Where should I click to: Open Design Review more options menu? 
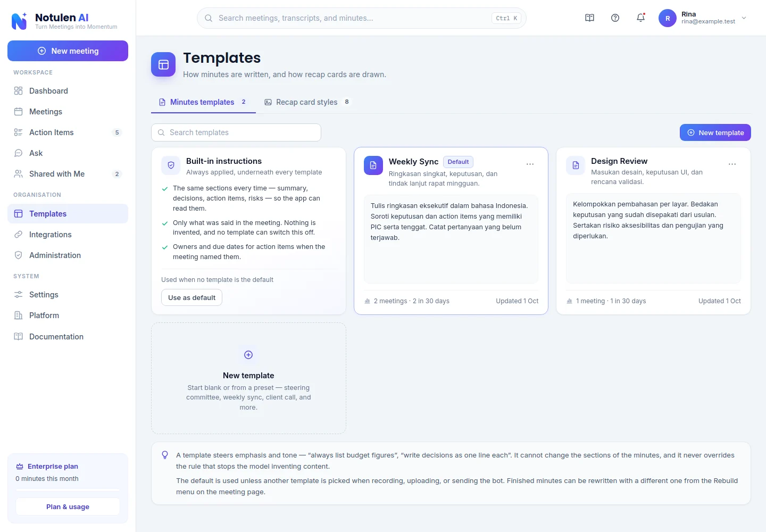click(732, 164)
